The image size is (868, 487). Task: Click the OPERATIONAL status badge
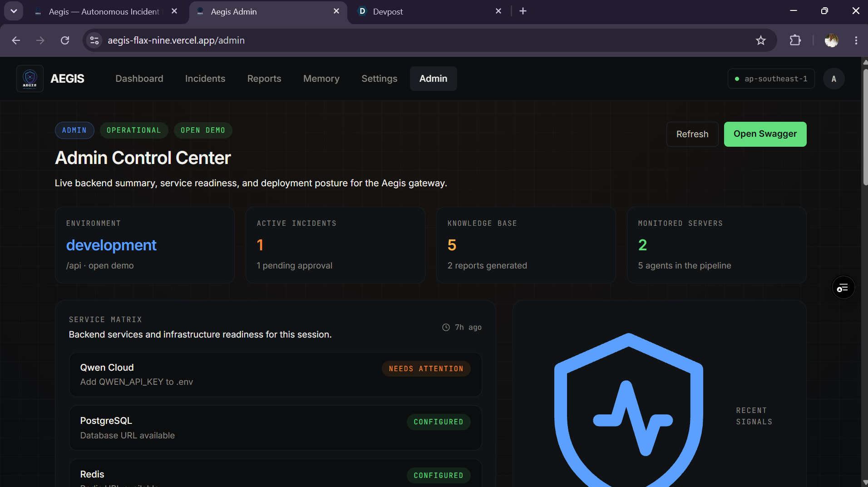click(x=134, y=130)
